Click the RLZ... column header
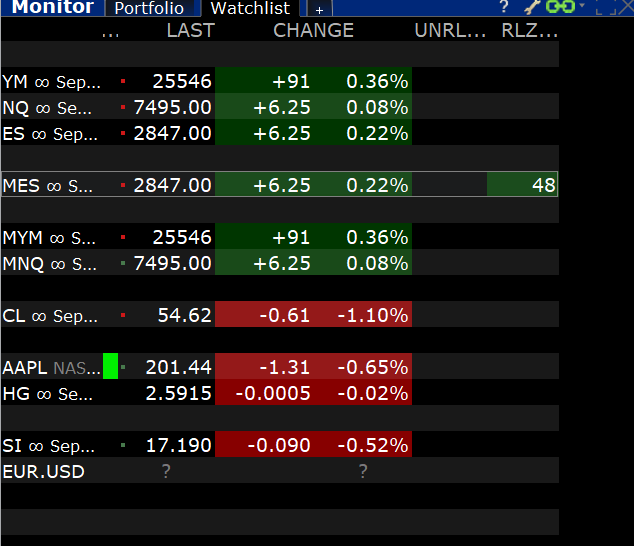The width and height of the screenshot is (634, 546). tap(529, 30)
